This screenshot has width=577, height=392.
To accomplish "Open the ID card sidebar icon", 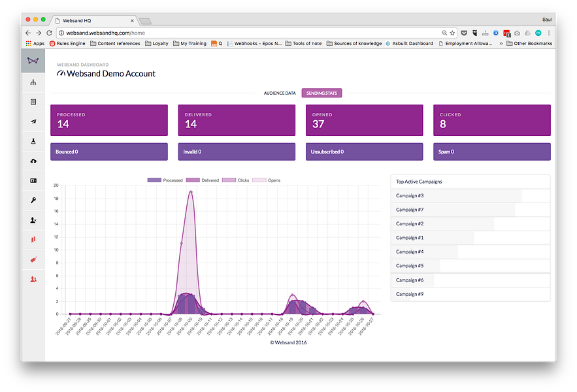I will [33, 181].
